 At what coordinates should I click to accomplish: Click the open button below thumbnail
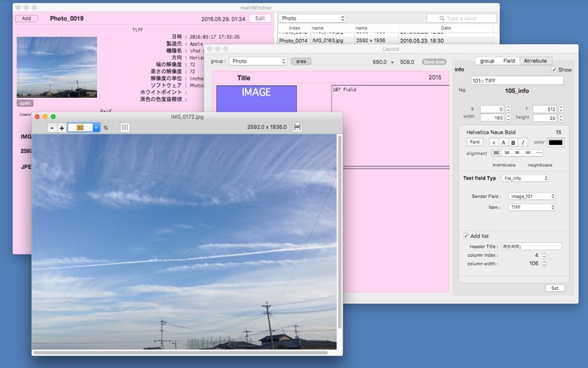point(25,103)
